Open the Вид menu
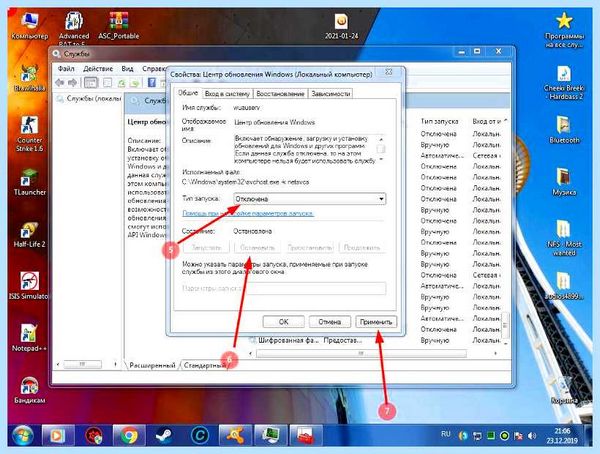Image resolution: width=600 pixels, height=454 pixels. [x=127, y=69]
